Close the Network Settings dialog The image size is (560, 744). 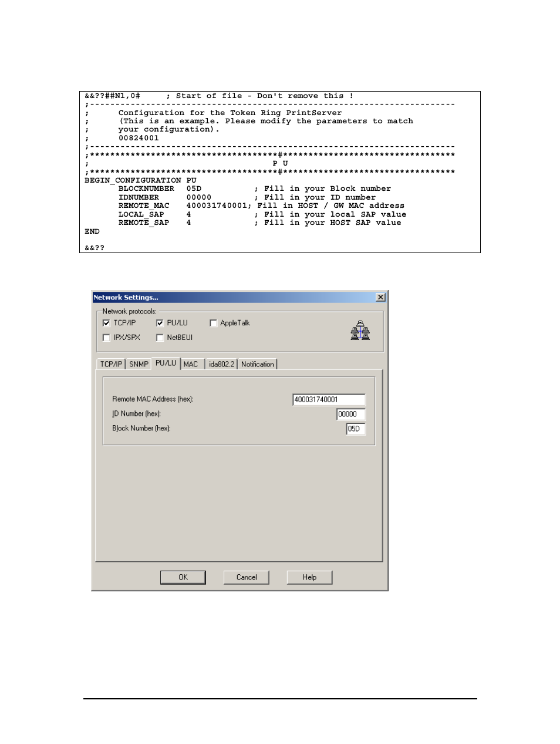pyautogui.click(x=380, y=297)
